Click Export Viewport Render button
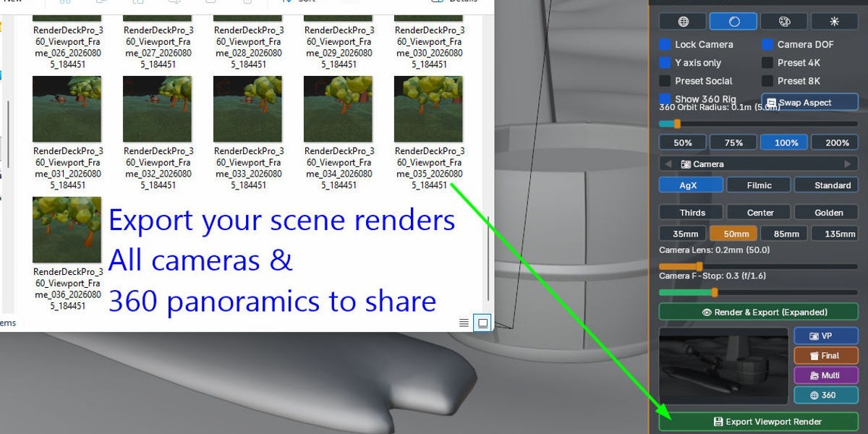 (758, 421)
